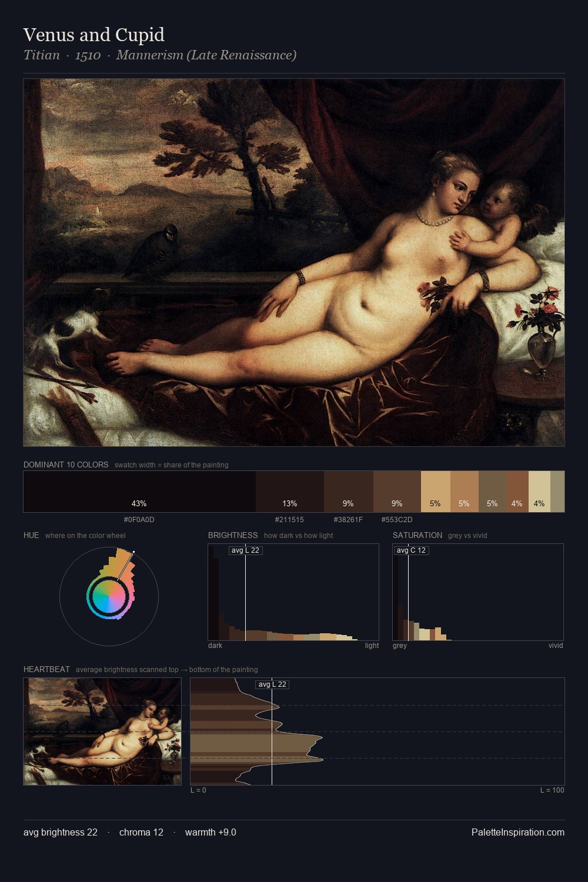This screenshot has width=588, height=882.
Task: Click the saturation histogram chart
Action: pyautogui.click(x=478, y=592)
